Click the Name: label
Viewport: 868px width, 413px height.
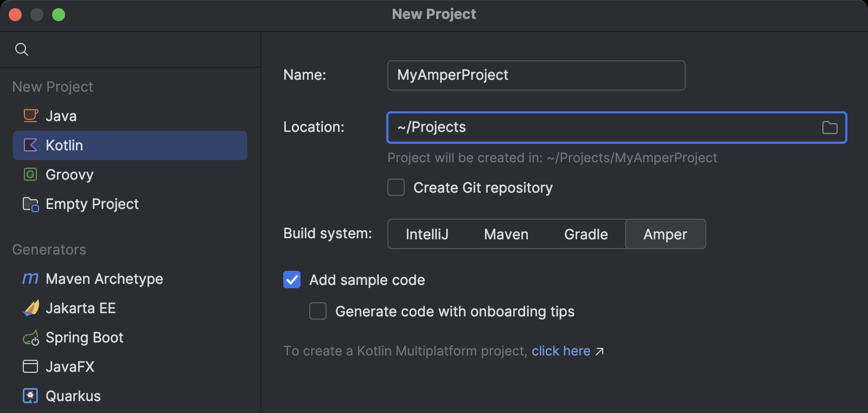click(304, 75)
